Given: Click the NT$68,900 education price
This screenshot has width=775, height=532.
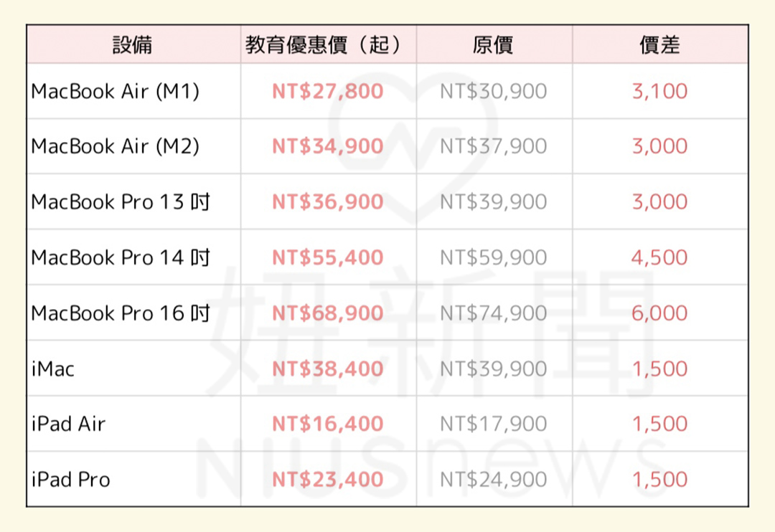Looking at the screenshot, I should click(328, 313).
